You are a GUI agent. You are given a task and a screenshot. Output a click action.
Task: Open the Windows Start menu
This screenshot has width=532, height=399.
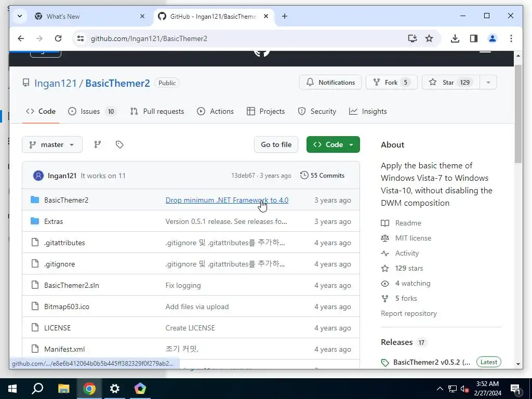[12, 389]
